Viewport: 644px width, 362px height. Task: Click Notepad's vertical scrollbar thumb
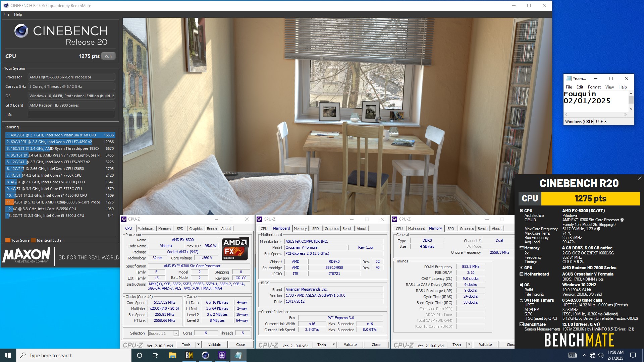pos(631,100)
